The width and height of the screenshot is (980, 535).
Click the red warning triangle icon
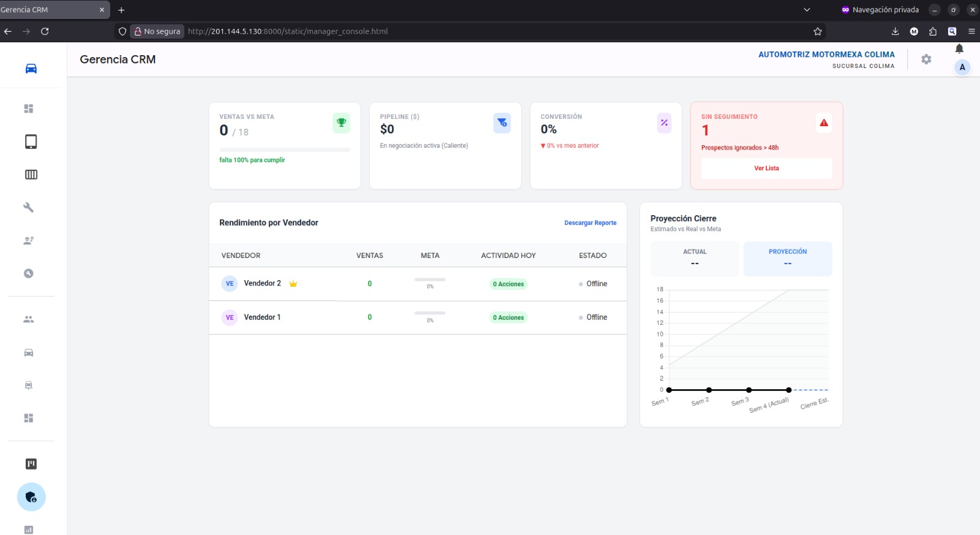824,123
